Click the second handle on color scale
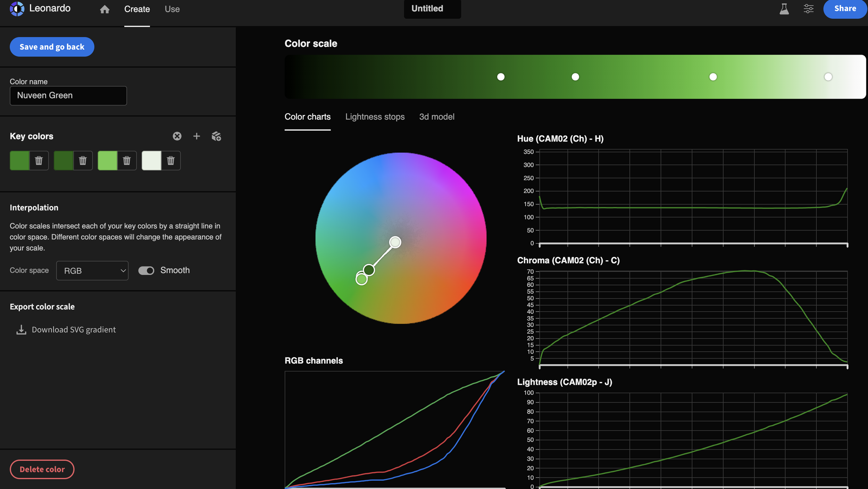 (x=575, y=77)
